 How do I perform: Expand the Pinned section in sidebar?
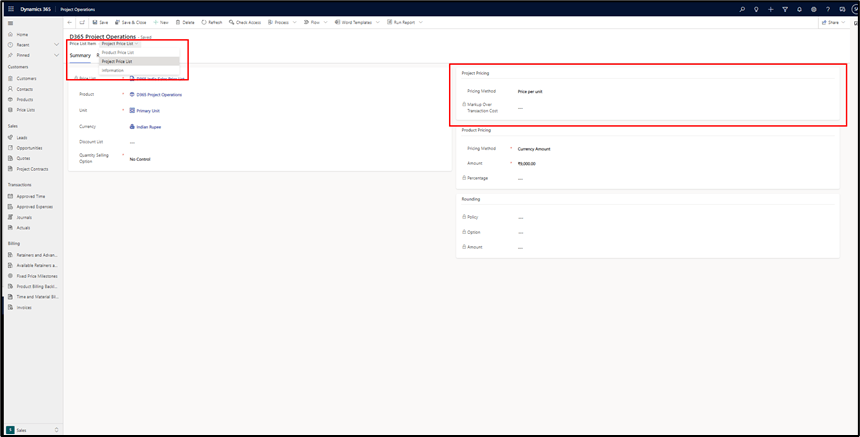[x=56, y=55]
